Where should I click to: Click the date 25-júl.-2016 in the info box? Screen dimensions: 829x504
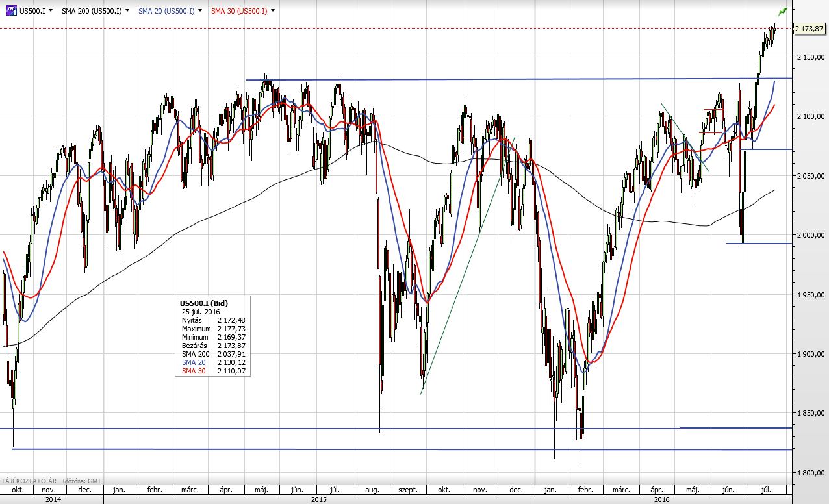click(x=201, y=312)
